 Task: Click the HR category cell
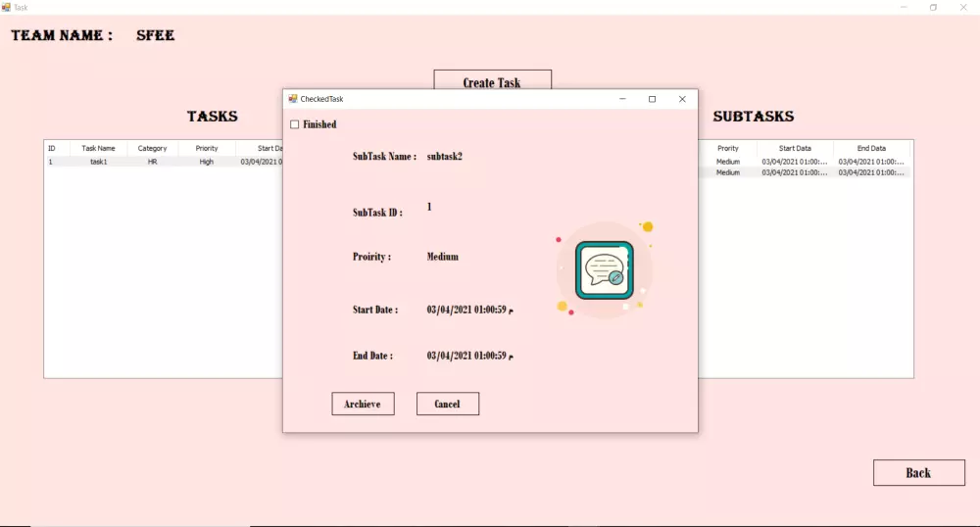(x=153, y=162)
